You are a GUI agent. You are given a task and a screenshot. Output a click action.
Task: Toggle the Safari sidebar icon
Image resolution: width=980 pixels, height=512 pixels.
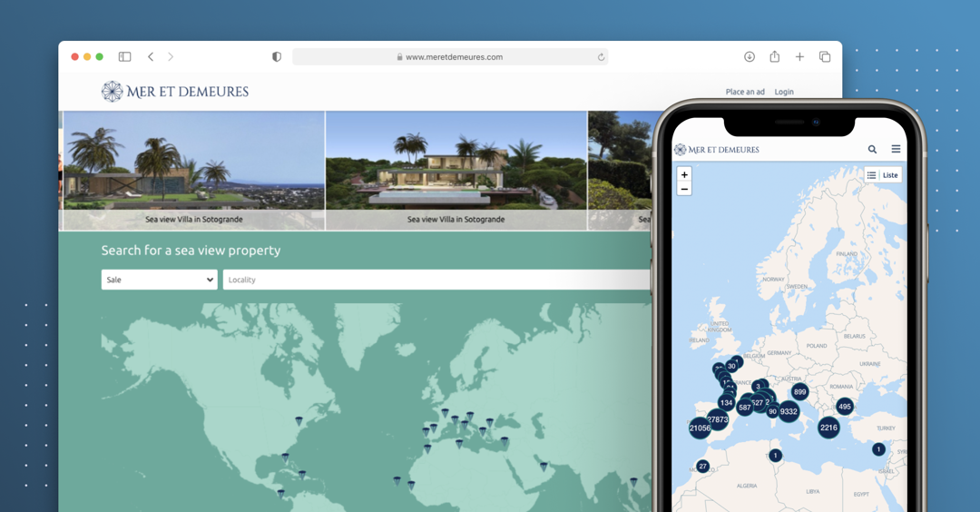click(125, 57)
